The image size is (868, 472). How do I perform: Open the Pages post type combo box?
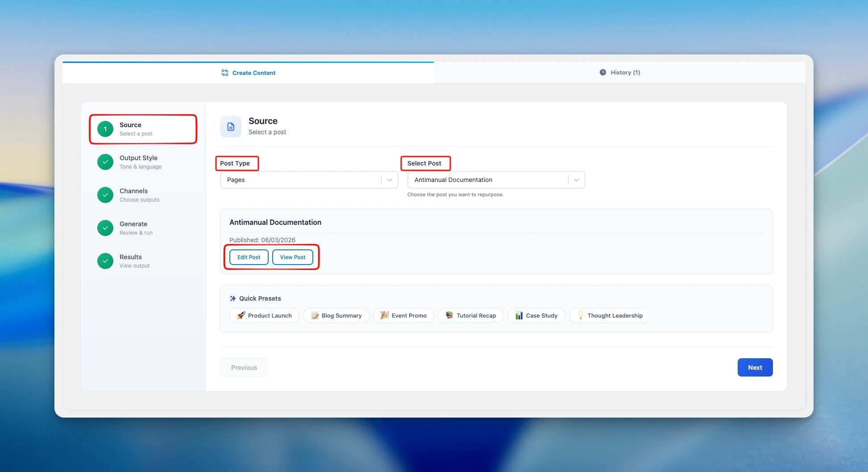[x=301, y=180]
